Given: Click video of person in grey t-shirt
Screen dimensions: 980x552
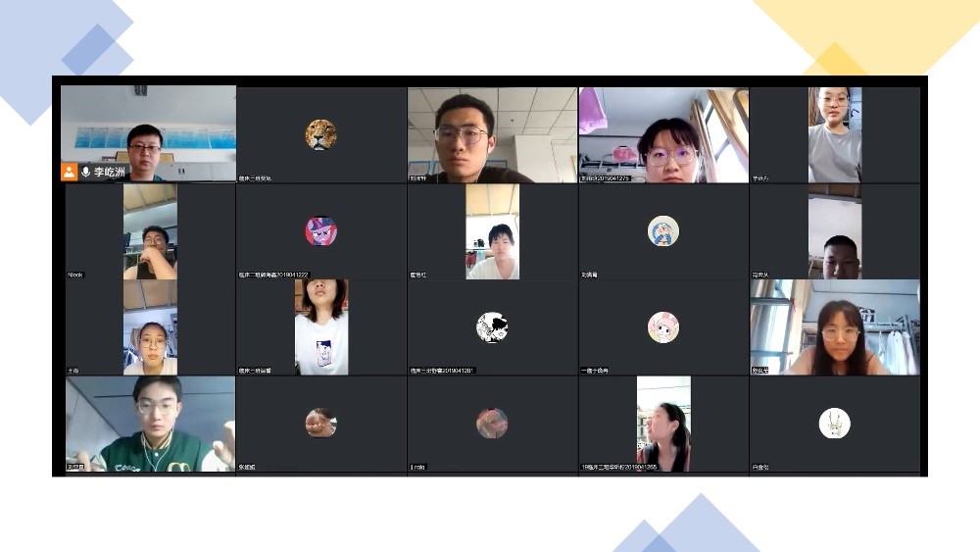Looking at the screenshot, I should click(835, 134).
